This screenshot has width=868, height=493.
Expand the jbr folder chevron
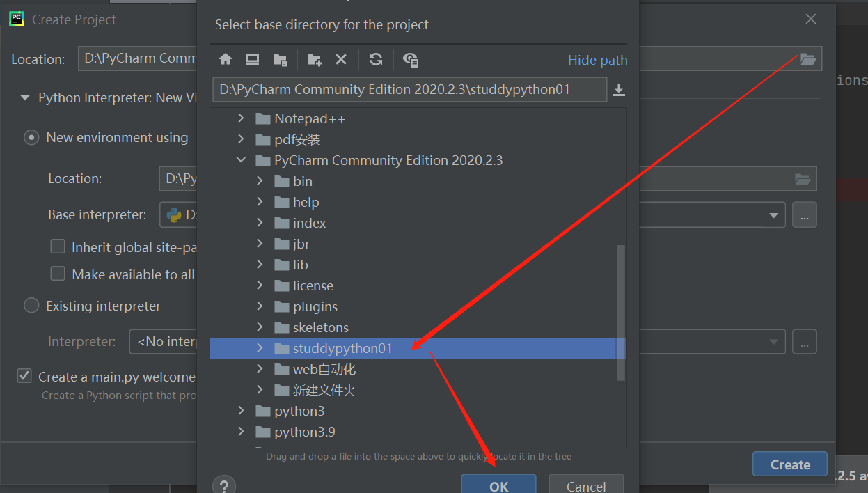260,244
